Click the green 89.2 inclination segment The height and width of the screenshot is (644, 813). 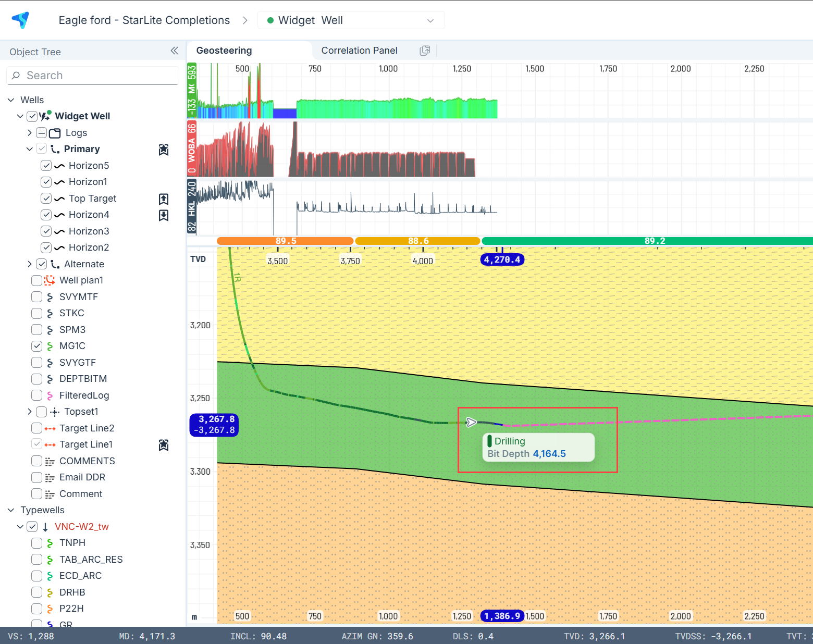click(x=647, y=241)
